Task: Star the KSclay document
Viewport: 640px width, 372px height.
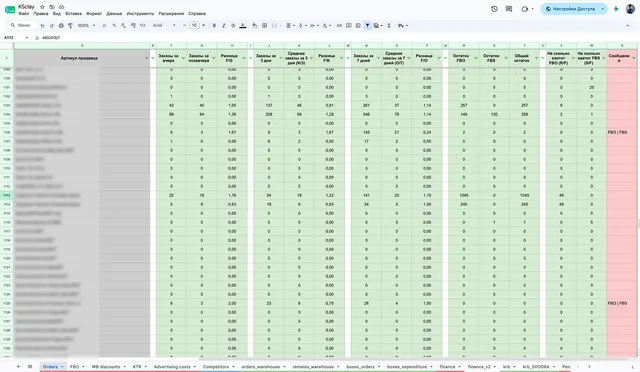Action: coord(42,7)
